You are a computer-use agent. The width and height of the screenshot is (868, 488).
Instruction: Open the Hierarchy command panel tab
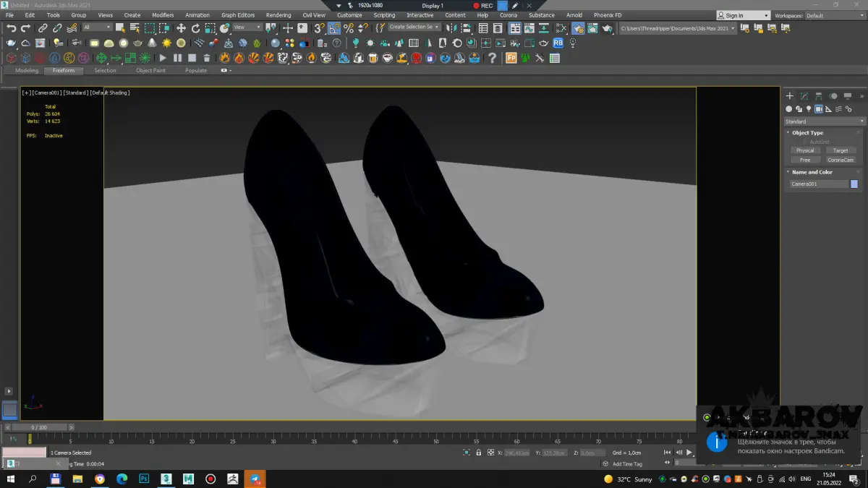pyautogui.click(x=818, y=95)
